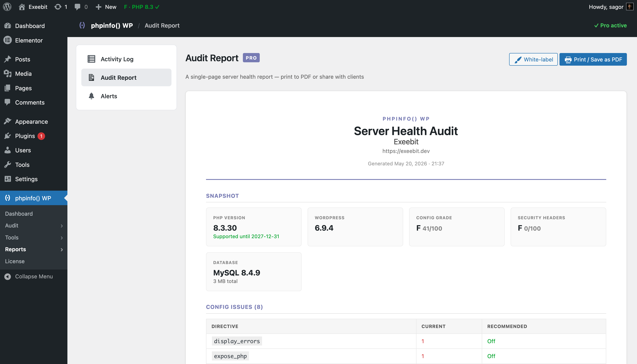The image size is (637, 364).
Task: Click the WordPress 6.9.4 value
Action: tap(324, 228)
